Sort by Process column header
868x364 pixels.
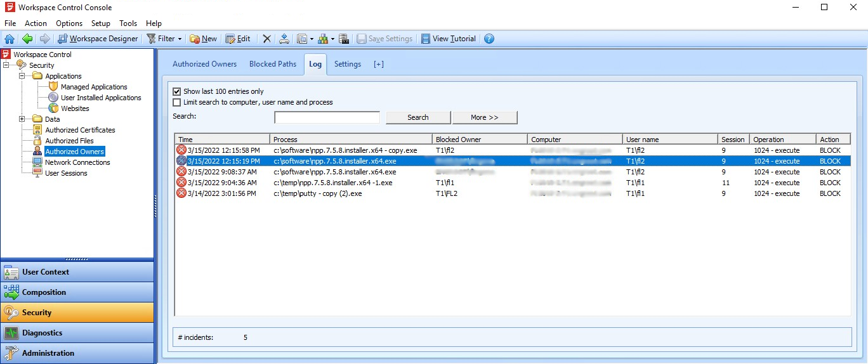(351, 140)
